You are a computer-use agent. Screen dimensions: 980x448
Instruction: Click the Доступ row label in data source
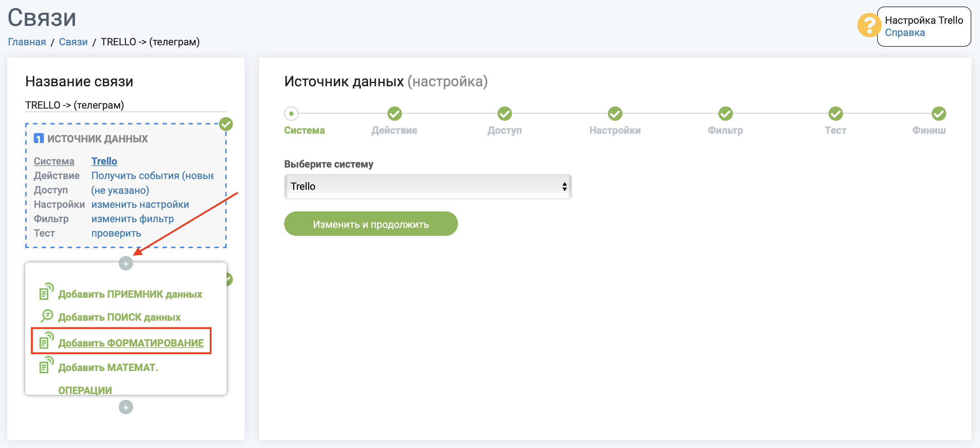51,190
